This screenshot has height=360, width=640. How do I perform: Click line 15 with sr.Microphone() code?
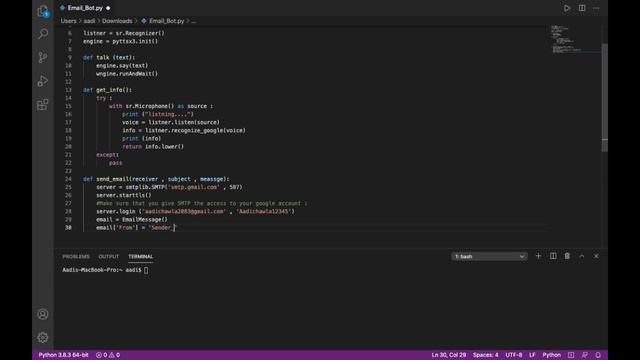click(161, 106)
